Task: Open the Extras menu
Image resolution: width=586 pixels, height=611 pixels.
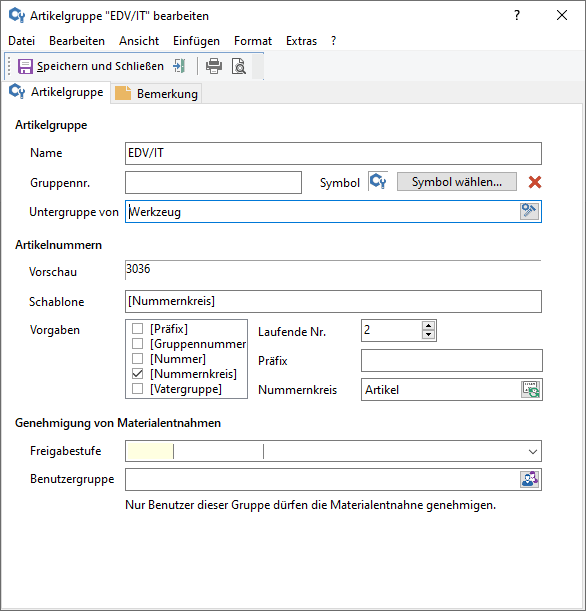Action: click(x=301, y=41)
